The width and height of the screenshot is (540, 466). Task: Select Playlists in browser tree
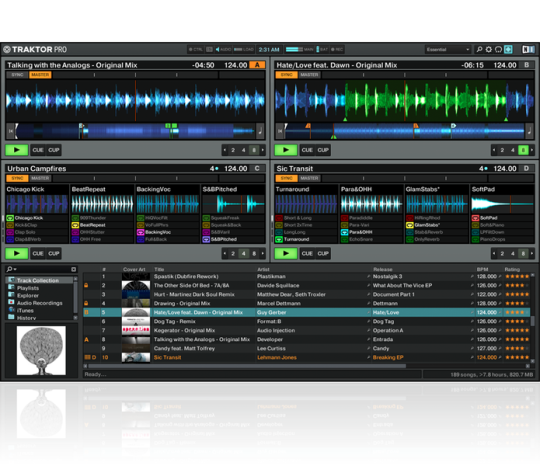click(x=28, y=288)
